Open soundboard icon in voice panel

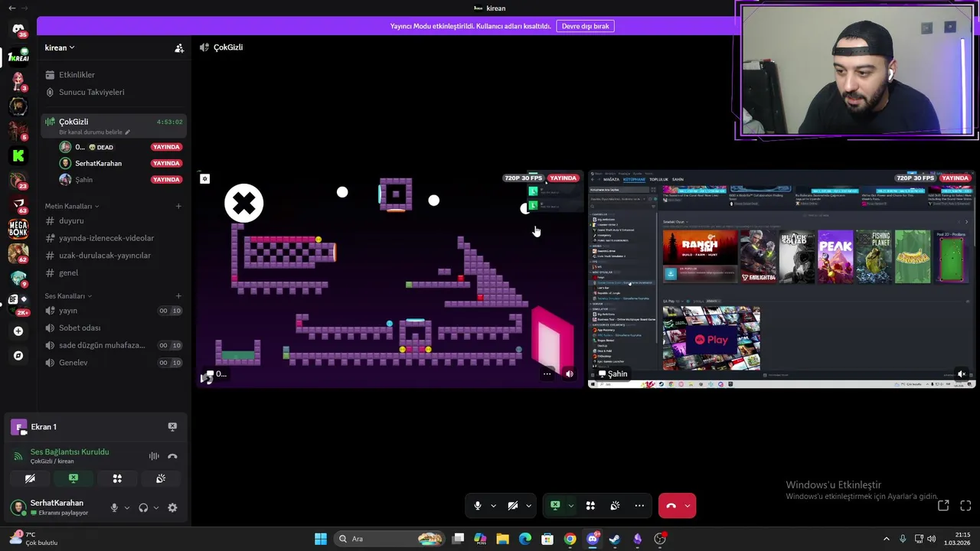pyautogui.click(x=161, y=478)
